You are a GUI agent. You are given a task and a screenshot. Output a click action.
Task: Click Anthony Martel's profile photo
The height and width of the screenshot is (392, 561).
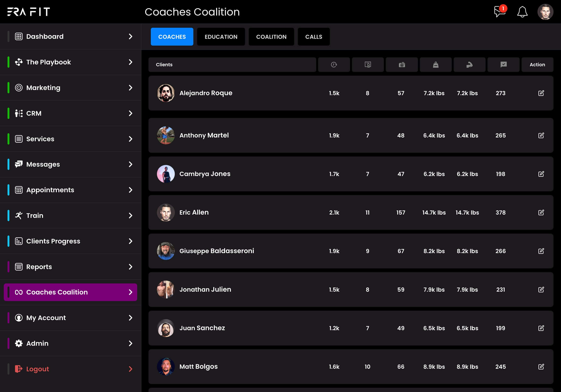166,135
